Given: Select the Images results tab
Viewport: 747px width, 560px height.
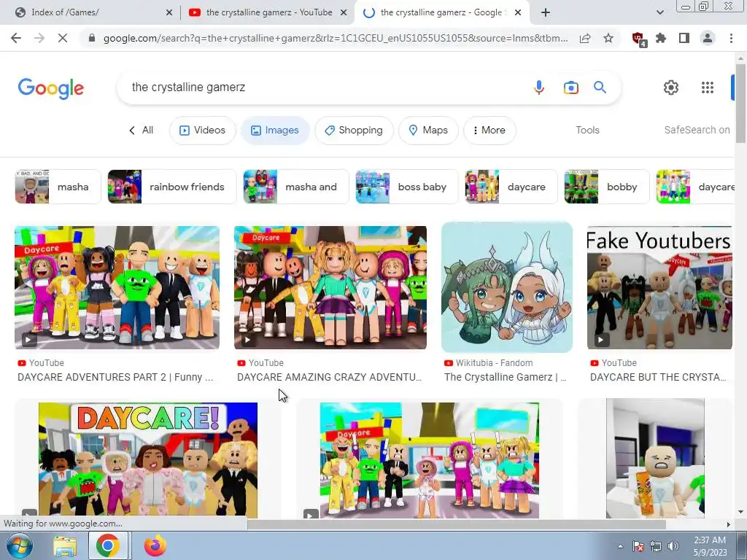Looking at the screenshot, I should 275,130.
